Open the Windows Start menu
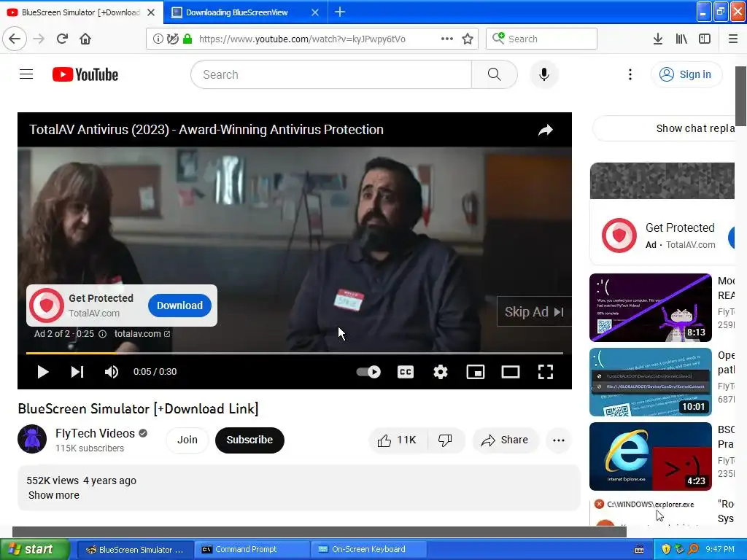The image size is (747, 560). pos(34,549)
